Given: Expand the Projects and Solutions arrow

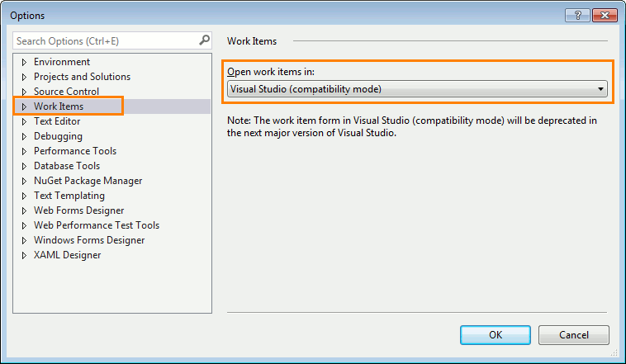Looking at the screenshot, I should coord(25,77).
